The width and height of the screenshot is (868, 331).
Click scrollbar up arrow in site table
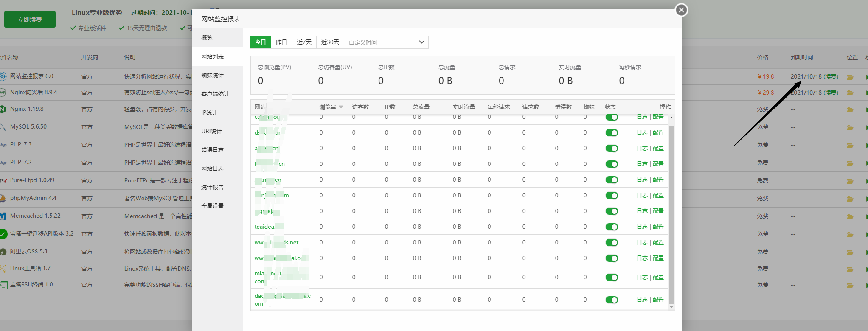[x=671, y=118]
